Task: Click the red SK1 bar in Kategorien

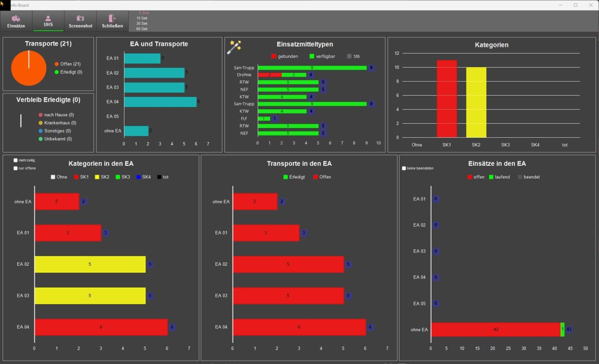Action: pyautogui.click(x=446, y=99)
